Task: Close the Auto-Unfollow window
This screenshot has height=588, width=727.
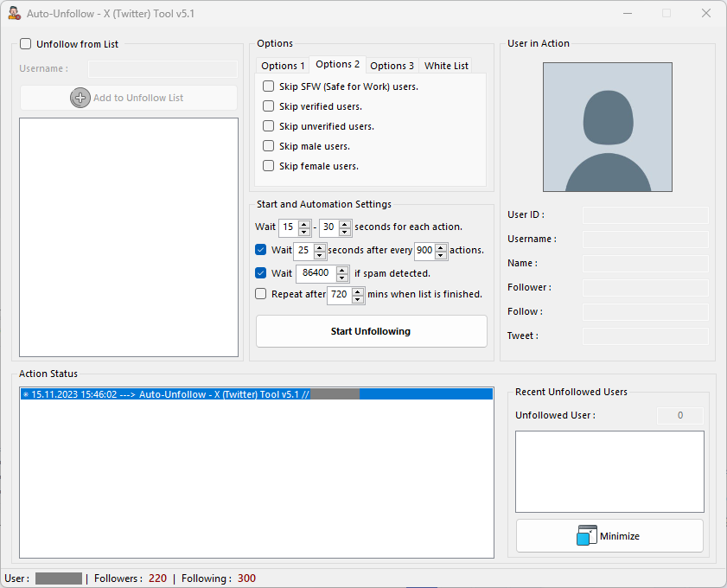Action: pos(705,14)
